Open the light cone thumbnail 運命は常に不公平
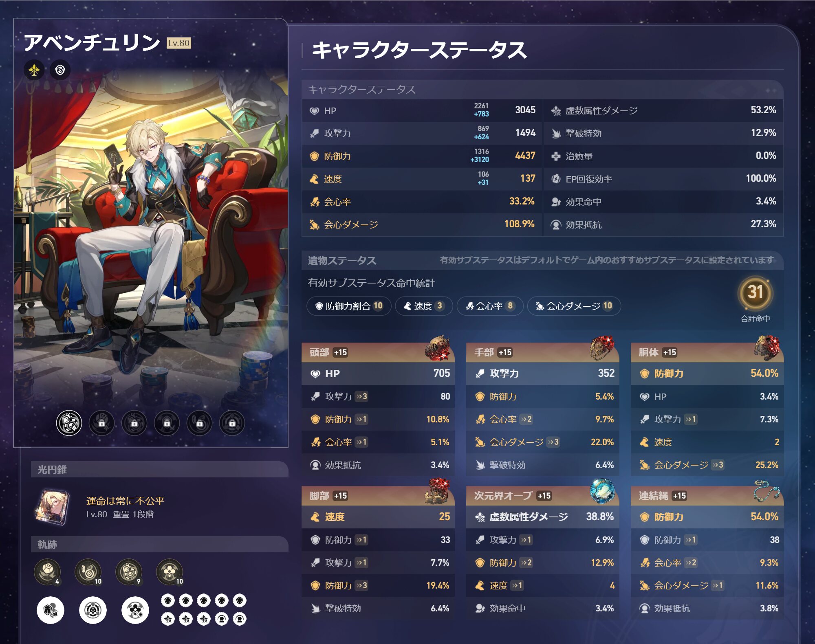The width and height of the screenshot is (815, 644). [x=53, y=507]
